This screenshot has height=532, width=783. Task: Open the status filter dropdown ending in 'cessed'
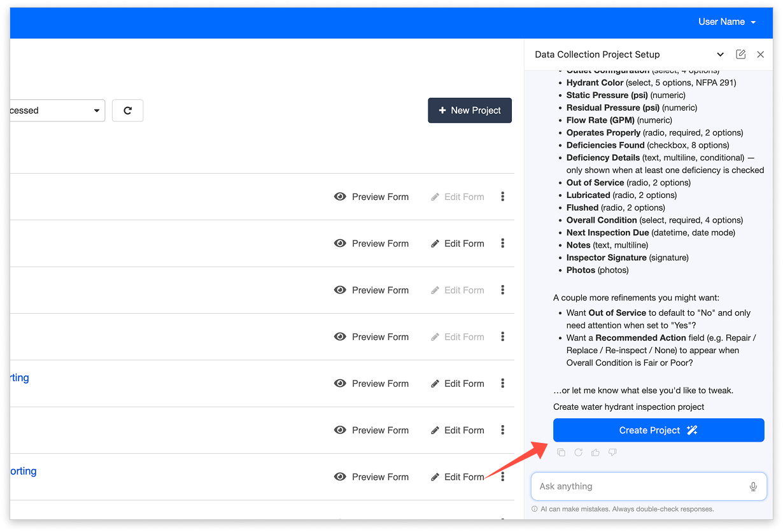click(x=57, y=110)
